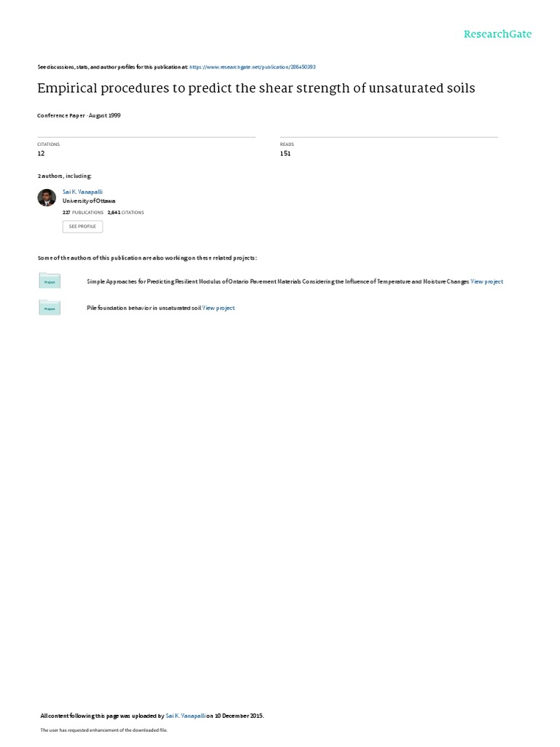Screen dimensions: 560x747
Task: Click 'Pile foundation behavior in unsaturated soil' text
Action: point(144,308)
